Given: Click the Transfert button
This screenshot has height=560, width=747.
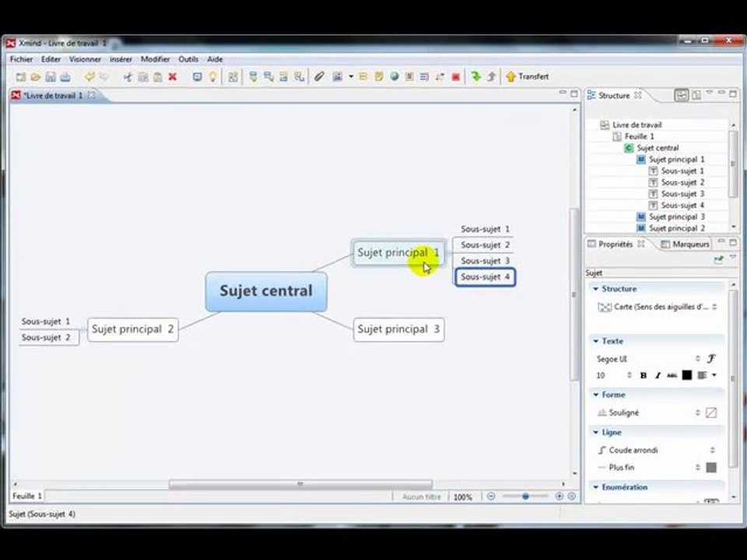Looking at the screenshot, I should point(528,76).
